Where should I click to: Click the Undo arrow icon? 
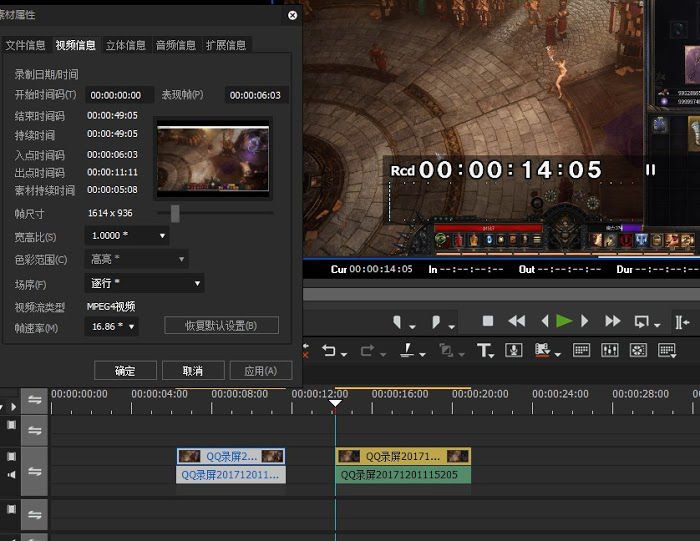coord(329,350)
